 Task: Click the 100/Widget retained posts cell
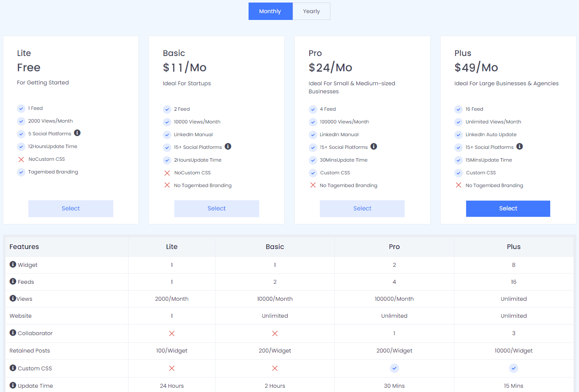[172, 351]
